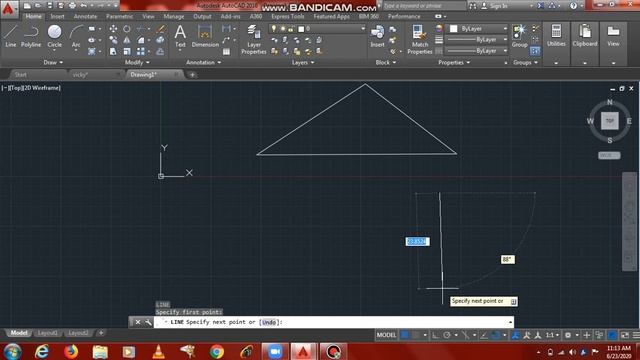640x360 pixels.
Task: Click the WCS button below ViewCube
Action: click(x=609, y=156)
